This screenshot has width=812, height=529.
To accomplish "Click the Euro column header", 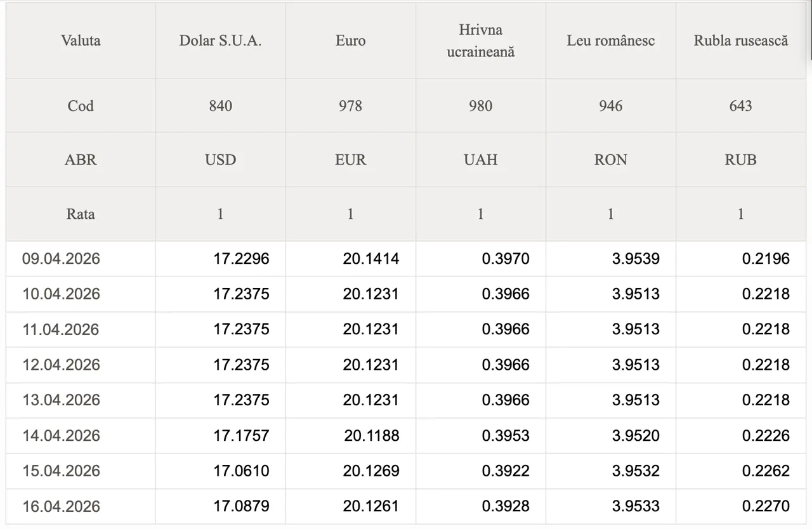I will click(x=350, y=41).
